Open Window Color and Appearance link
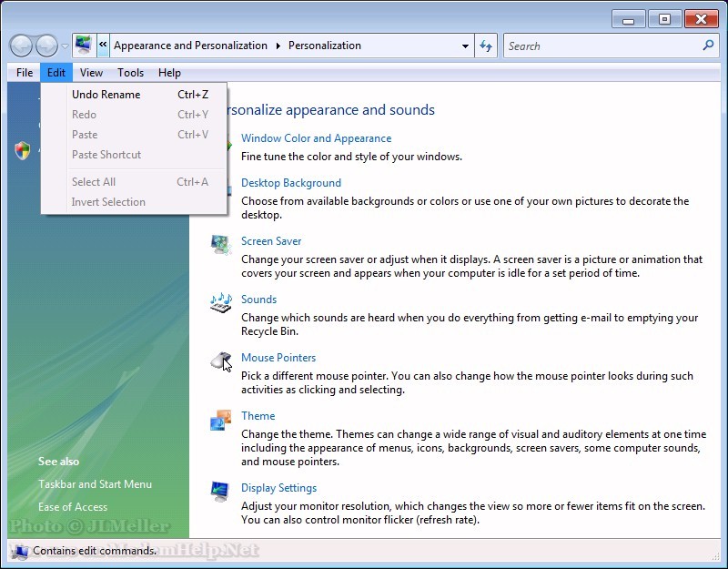Screen dimensions: 728x569 coord(316,138)
